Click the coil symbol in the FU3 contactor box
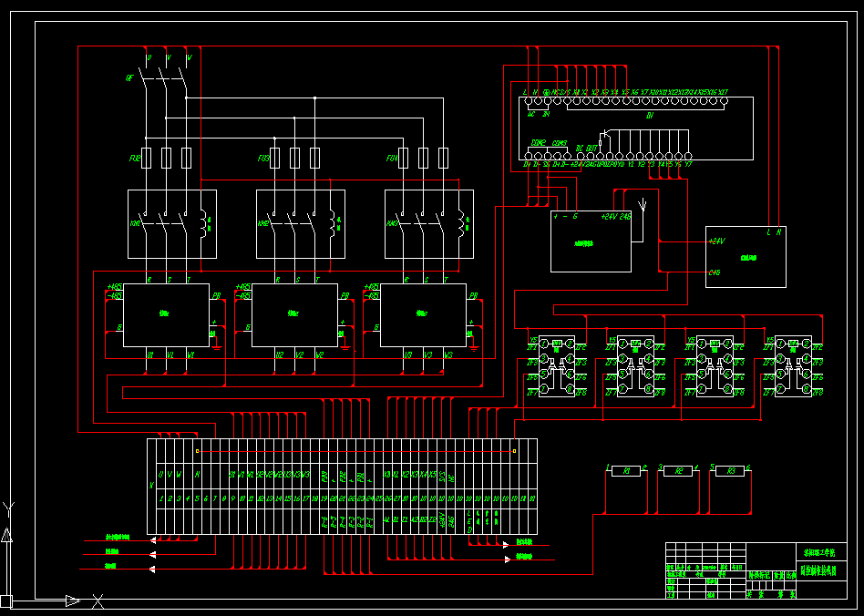 coord(333,223)
